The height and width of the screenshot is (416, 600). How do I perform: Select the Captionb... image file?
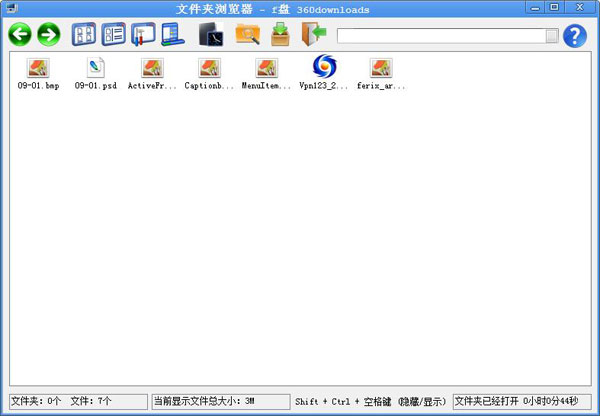point(209,69)
